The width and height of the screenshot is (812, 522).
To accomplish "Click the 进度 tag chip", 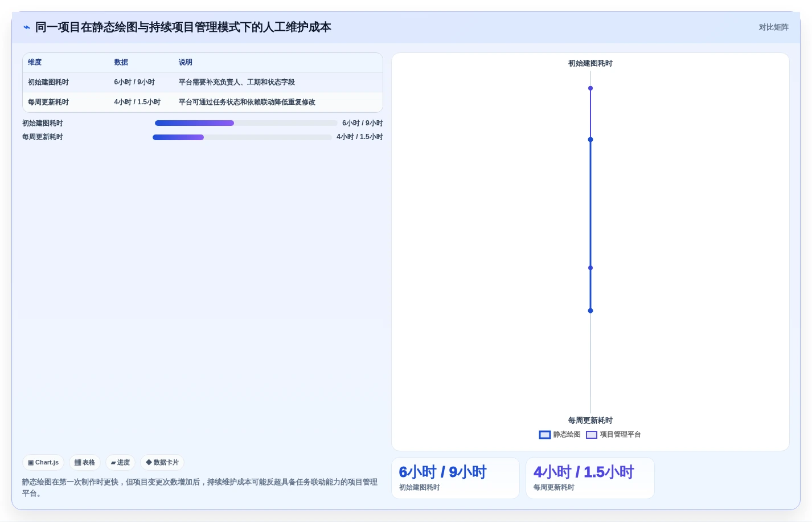I will tap(120, 463).
